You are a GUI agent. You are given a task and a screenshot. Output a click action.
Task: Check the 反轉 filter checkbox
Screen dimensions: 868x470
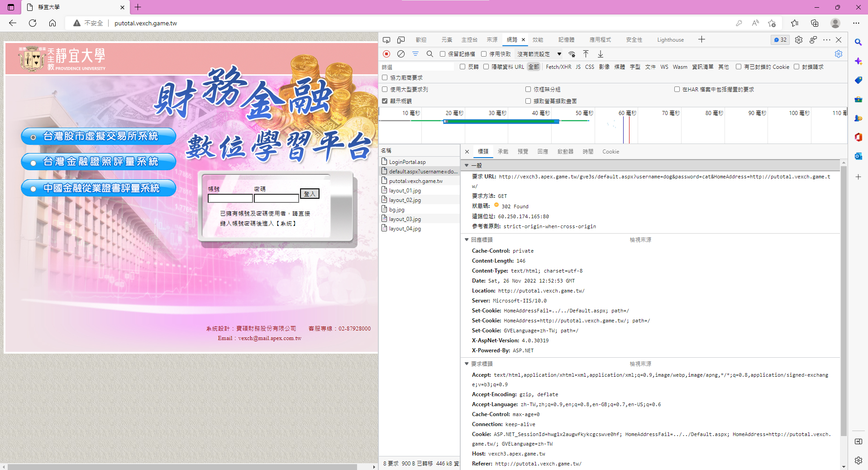pyautogui.click(x=463, y=67)
